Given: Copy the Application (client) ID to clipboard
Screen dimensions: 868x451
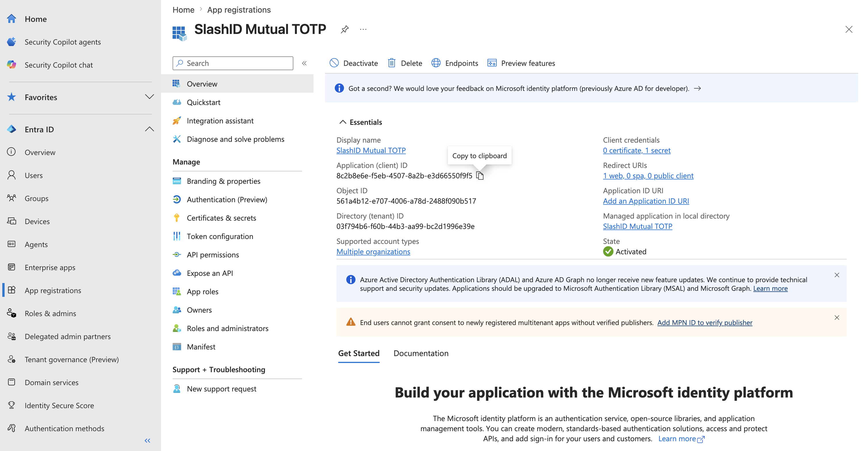Looking at the screenshot, I should [480, 176].
